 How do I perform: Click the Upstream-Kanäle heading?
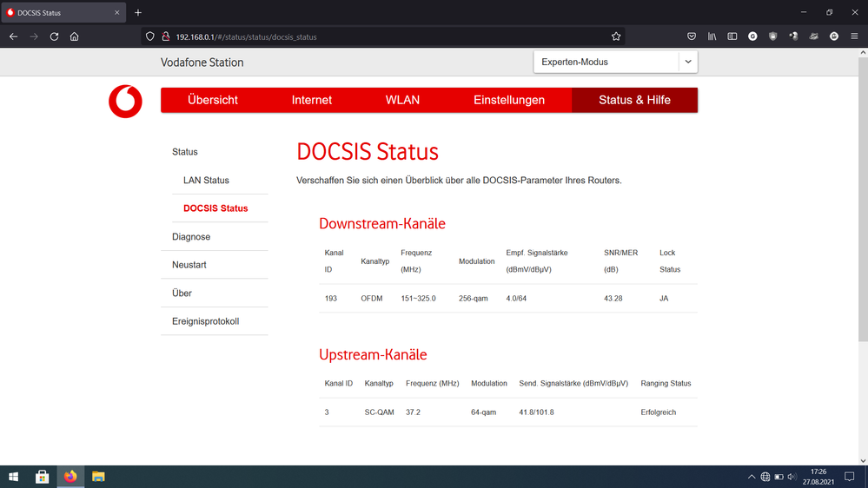coord(373,354)
